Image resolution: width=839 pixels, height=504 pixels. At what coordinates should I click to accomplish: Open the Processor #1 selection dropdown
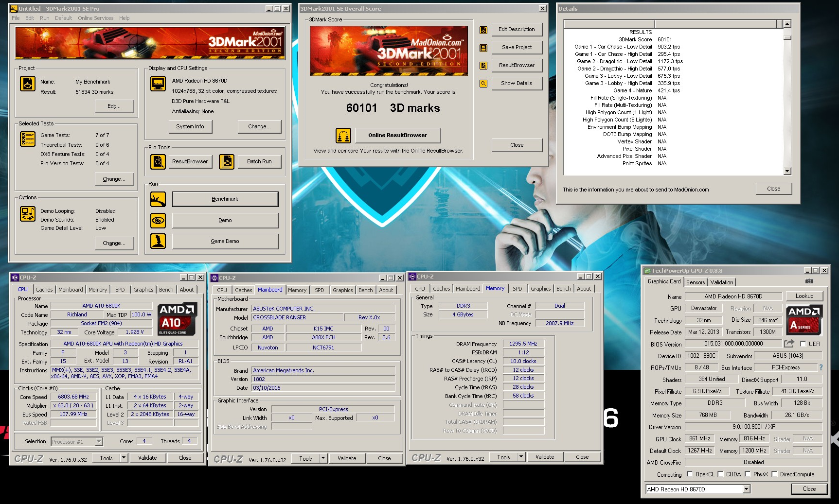tap(99, 442)
